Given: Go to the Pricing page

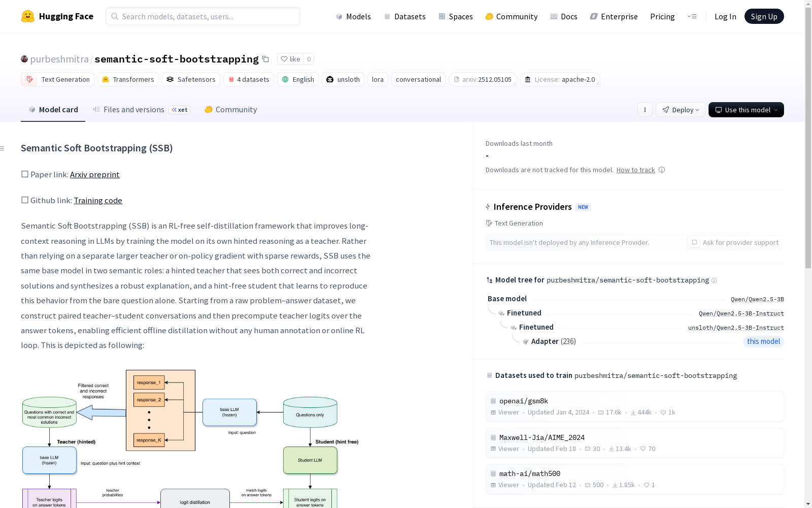Looking at the screenshot, I should (662, 16).
